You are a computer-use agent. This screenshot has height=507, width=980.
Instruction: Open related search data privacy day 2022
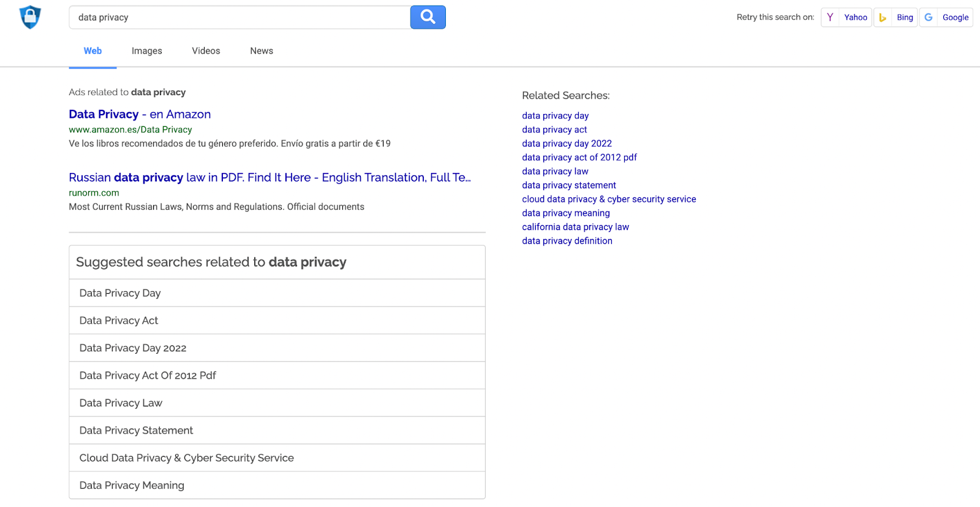[567, 143]
